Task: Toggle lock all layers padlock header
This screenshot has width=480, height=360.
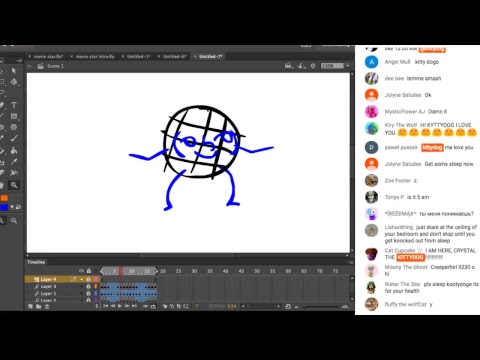Action: [89, 271]
